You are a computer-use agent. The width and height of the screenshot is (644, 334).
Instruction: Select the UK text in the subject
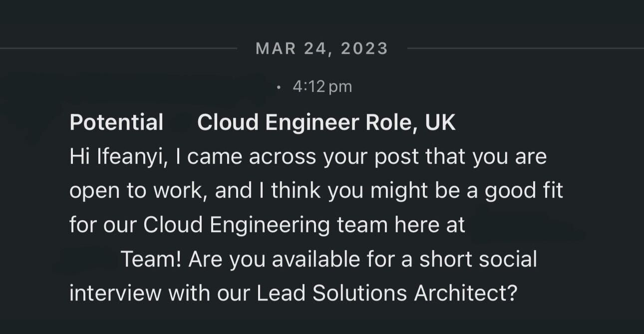(x=440, y=122)
